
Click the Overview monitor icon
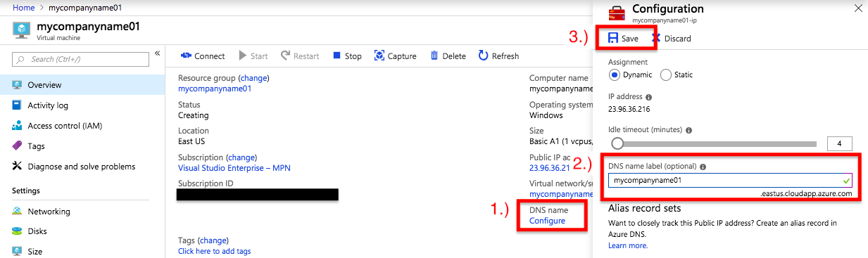click(x=16, y=85)
